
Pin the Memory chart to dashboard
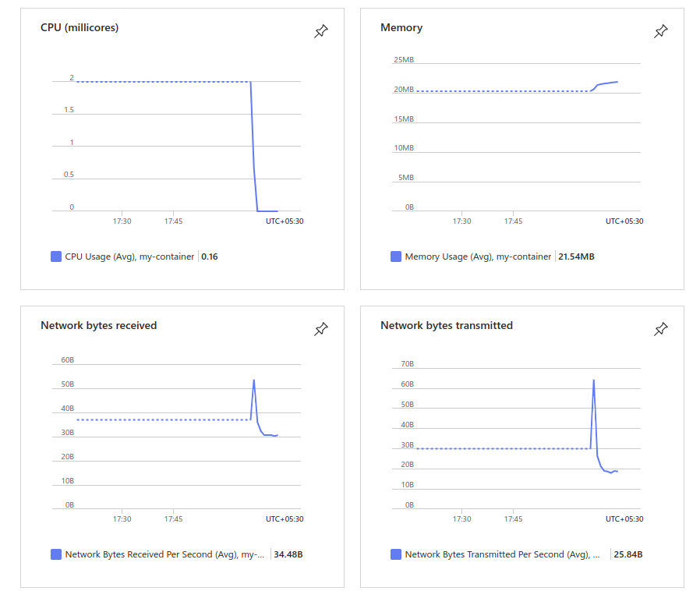pos(660,31)
